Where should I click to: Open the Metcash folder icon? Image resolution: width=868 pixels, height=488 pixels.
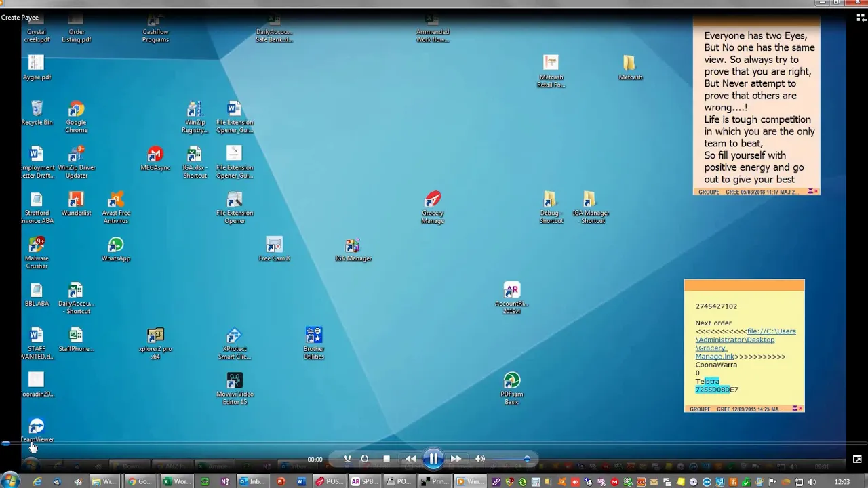630,68
